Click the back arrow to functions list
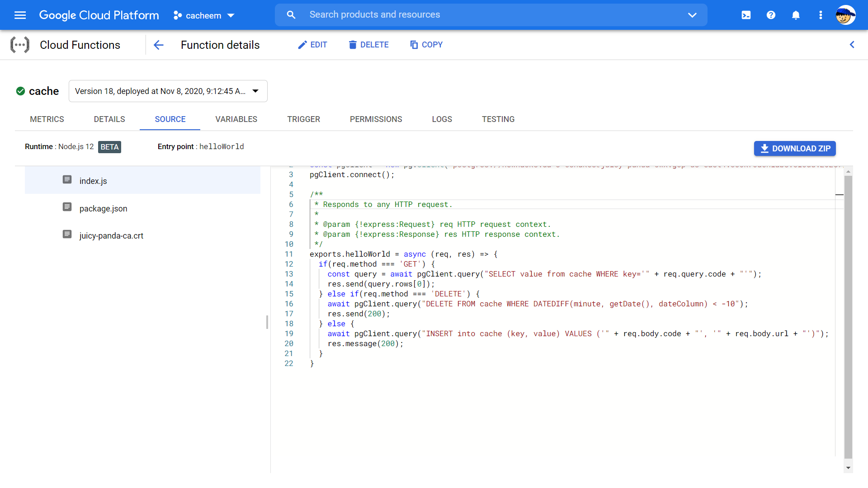 tap(158, 45)
